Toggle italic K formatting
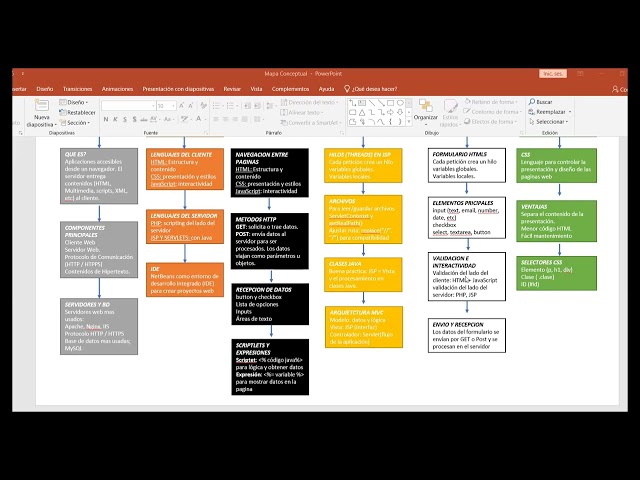The width and height of the screenshot is (640, 480). pos(116,119)
